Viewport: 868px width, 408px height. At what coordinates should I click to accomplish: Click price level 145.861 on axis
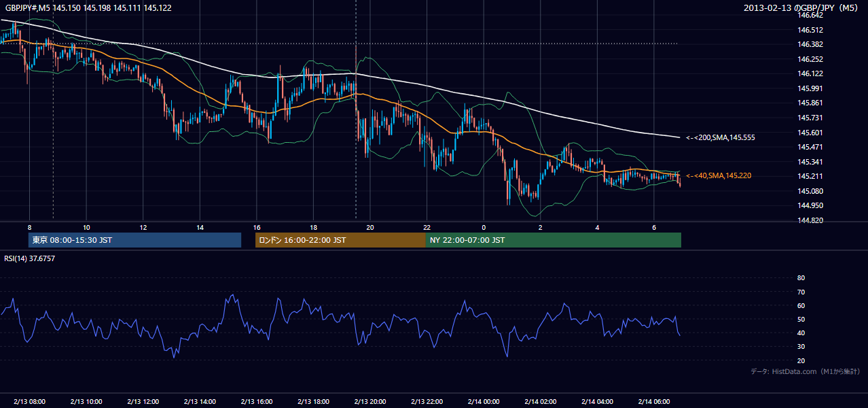[810, 103]
